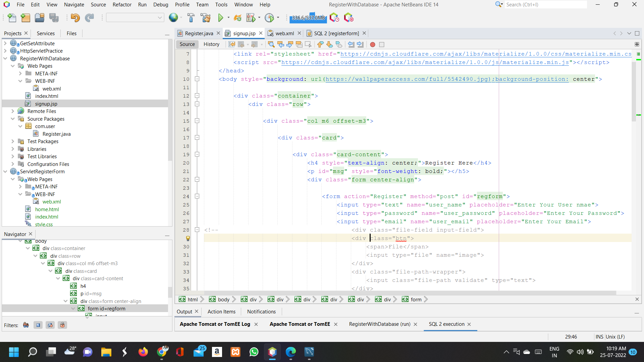644x362 pixels.
Task: Click the Shift Line Left icon
Action: pyautogui.click(x=351, y=44)
